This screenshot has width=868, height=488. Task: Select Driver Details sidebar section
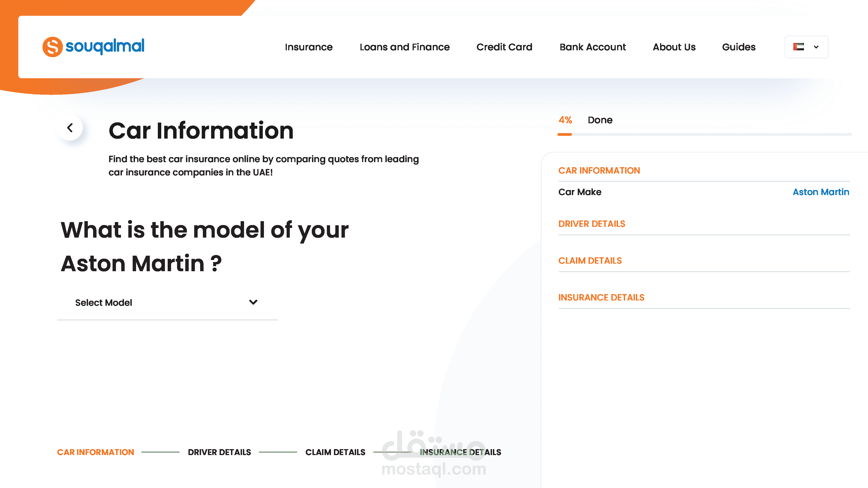[591, 224]
